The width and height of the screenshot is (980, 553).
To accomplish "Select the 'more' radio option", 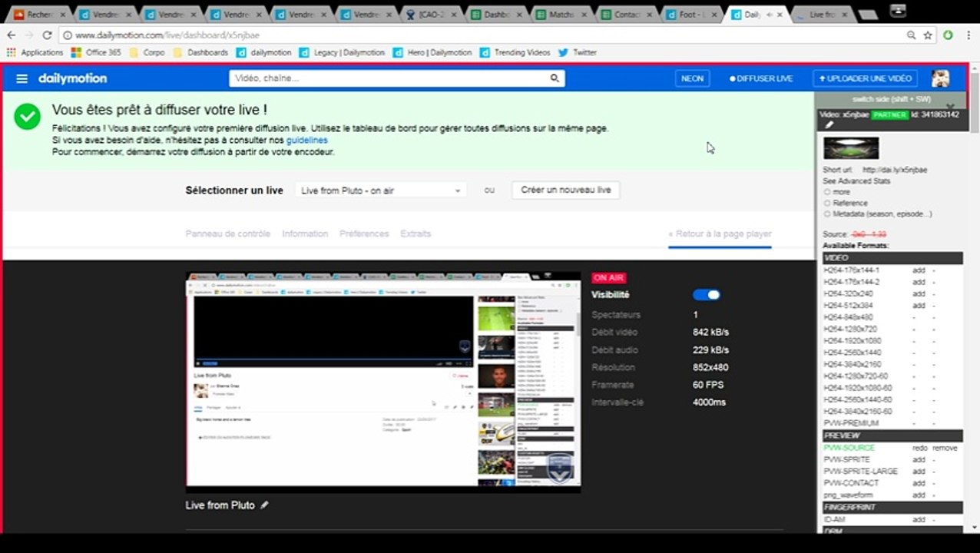I will (x=827, y=192).
